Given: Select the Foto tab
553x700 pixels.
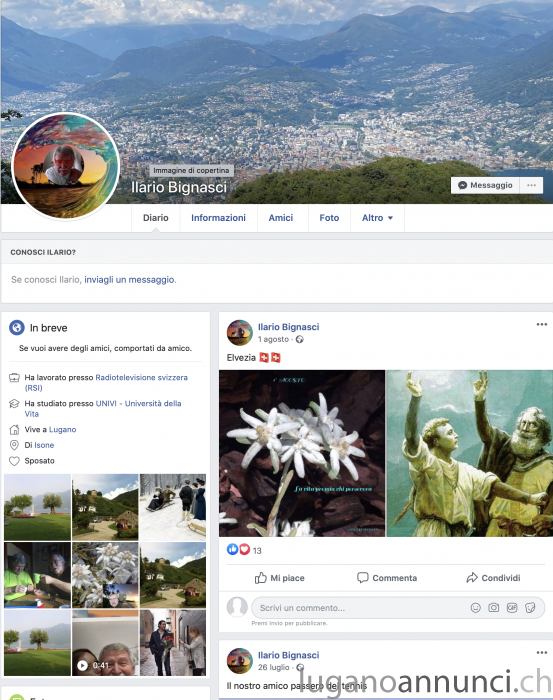Looking at the screenshot, I should coord(329,218).
